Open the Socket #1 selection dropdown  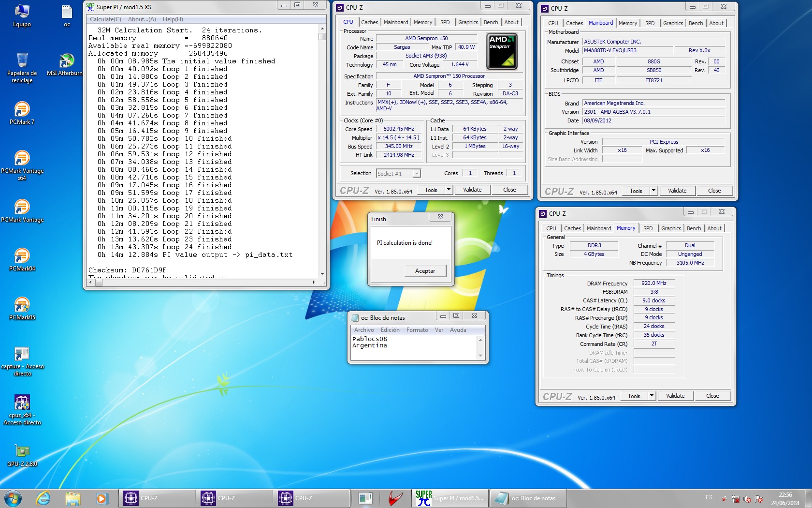pos(399,174)
